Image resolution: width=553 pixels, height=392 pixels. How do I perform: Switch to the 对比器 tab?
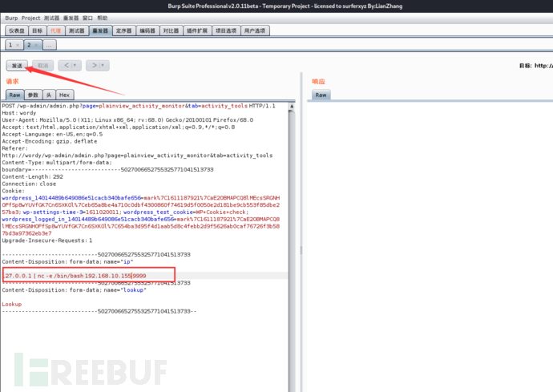coord(171,30)
